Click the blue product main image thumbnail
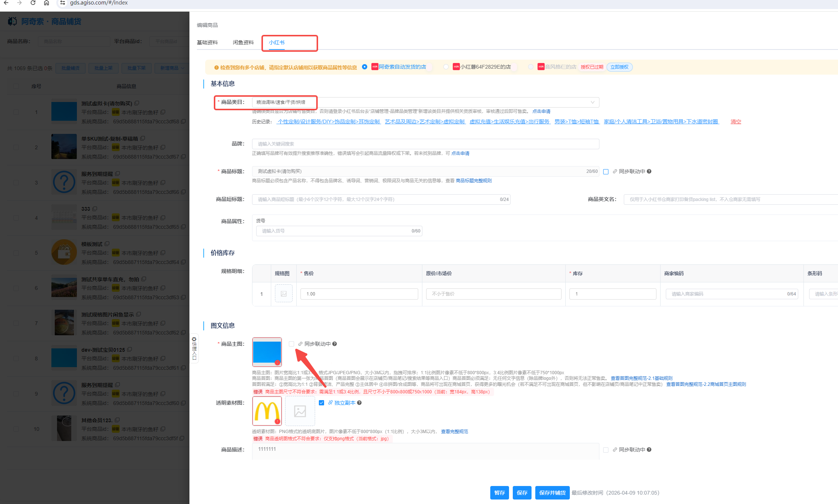838x504 pixels. [267, 352]
